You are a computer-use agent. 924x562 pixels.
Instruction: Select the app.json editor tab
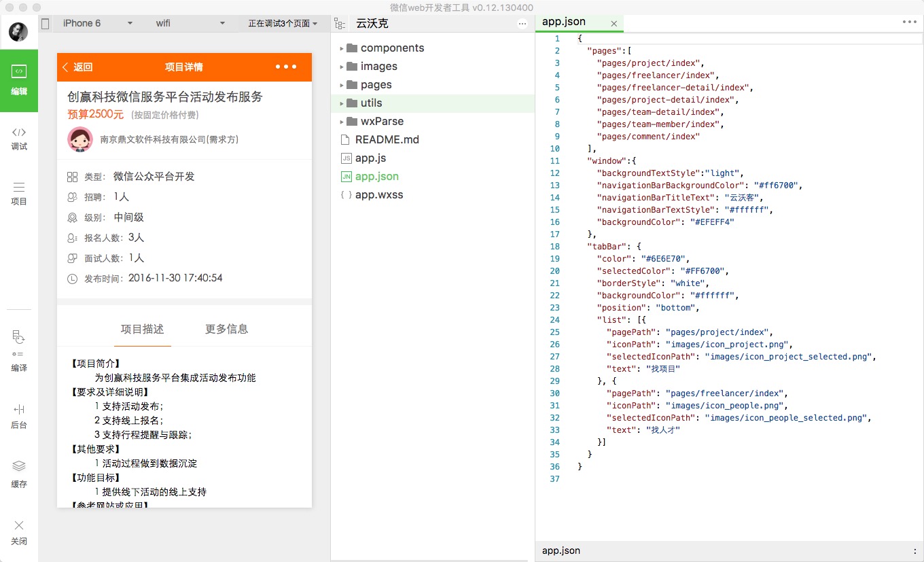[579, 22]
